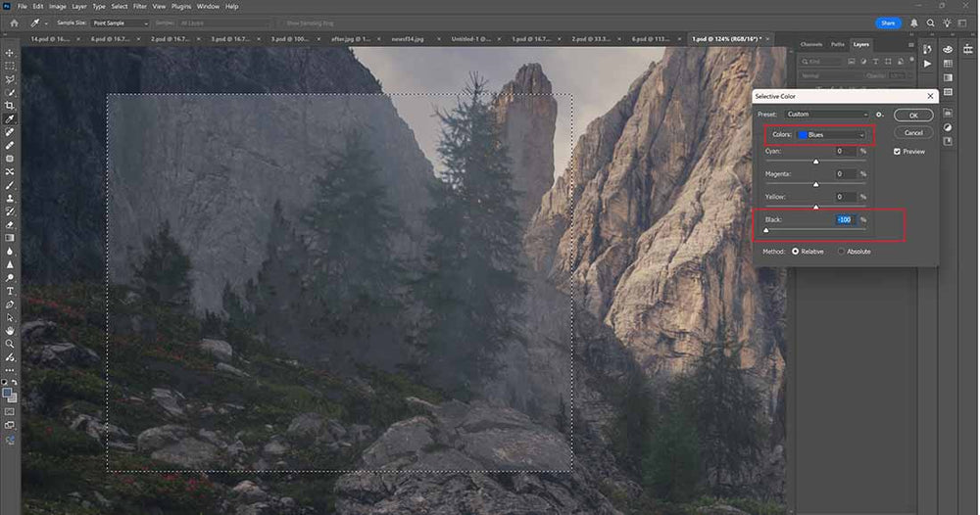Open the Preset dropdown set to Custom
The width and height of the screenshot is (980, 515).
[x=827, y=115]
